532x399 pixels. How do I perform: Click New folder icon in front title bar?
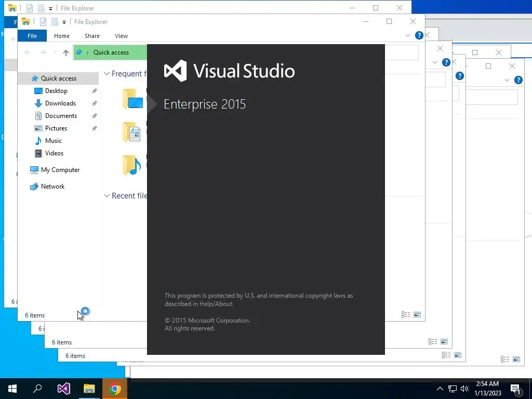click(x=55, y=22)
